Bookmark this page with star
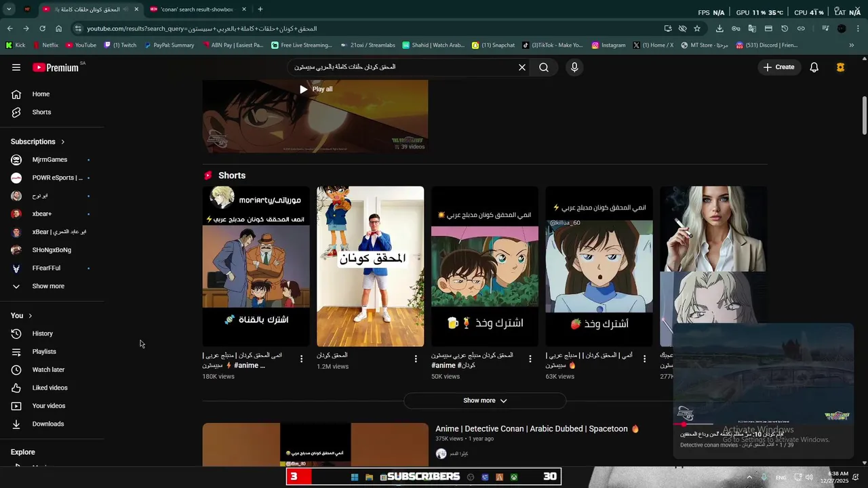The image size is (868, 488). tap(697, 28)
